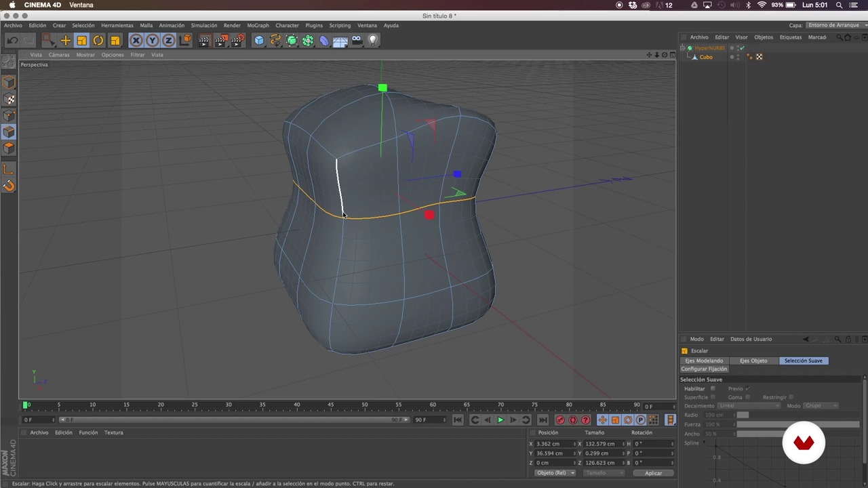Screen dimensions: 868x488
Task: Open the MoGraph menu
Action: click(x=258, y=26)
